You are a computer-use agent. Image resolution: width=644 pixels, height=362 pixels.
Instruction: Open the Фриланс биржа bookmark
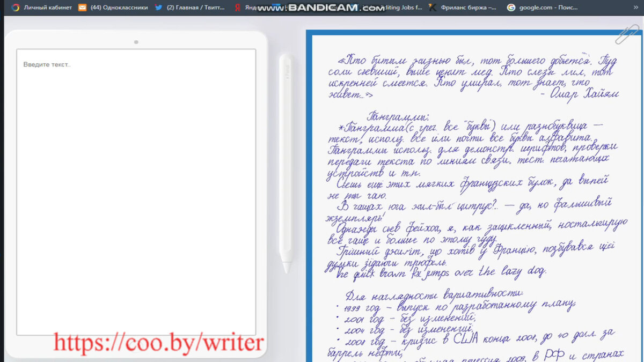click(x=462, y=8)
